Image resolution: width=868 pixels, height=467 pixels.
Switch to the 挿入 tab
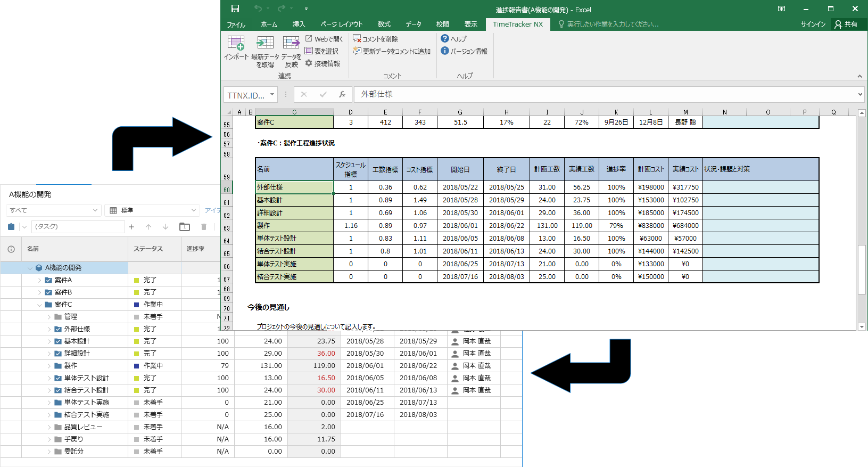coord(299,24)
